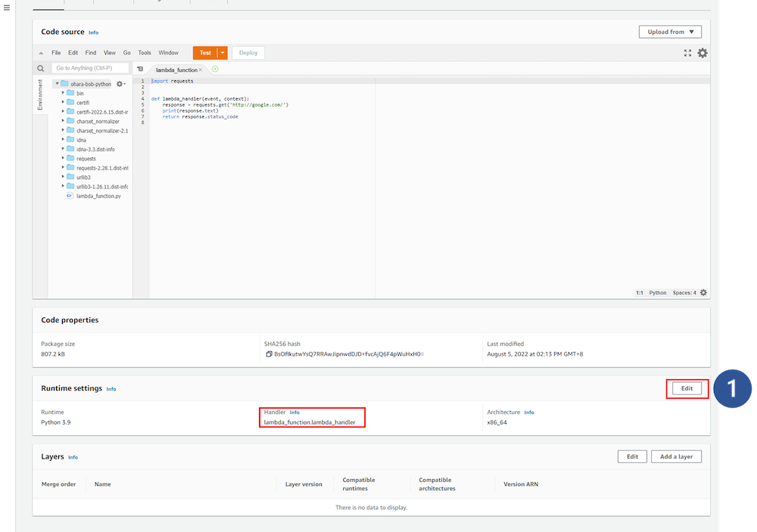This screenshot has width=757, height=532.
Task: Open the File menu
Action: pos(56,53)
